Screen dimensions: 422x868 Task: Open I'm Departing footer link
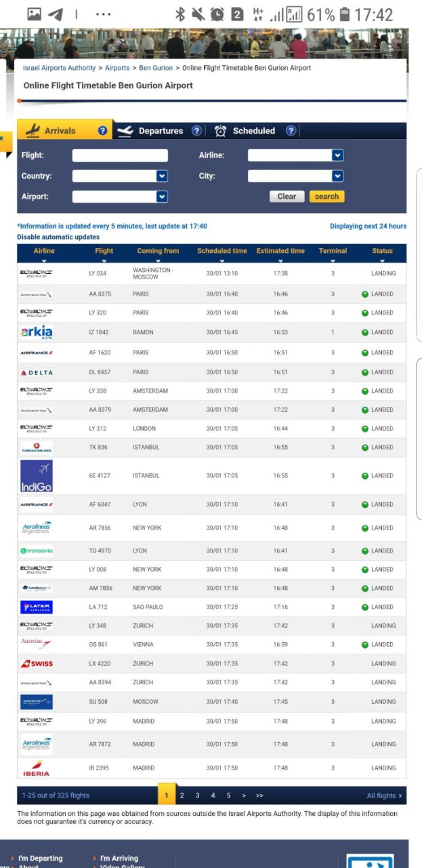(40, 859)
